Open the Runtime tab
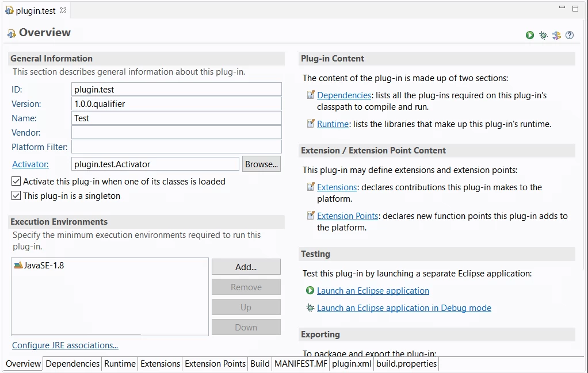 click(x=120, y=364)
